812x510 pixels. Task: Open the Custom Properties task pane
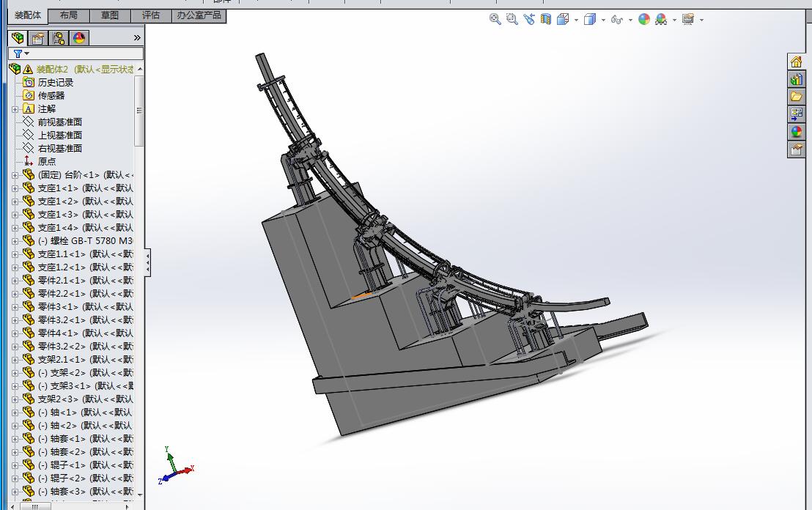(796, 149)
